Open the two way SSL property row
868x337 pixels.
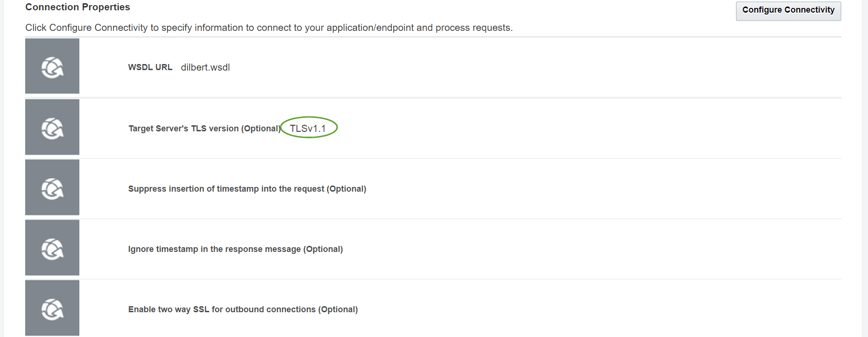(433, 308)
